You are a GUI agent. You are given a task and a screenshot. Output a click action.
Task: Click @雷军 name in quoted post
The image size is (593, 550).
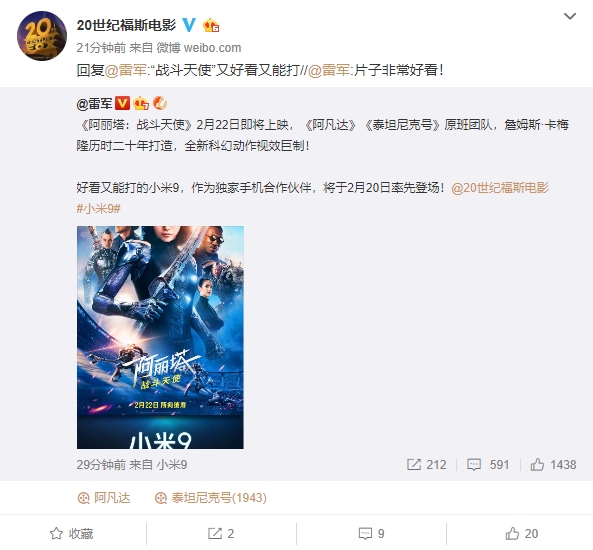tap(94, 103)
